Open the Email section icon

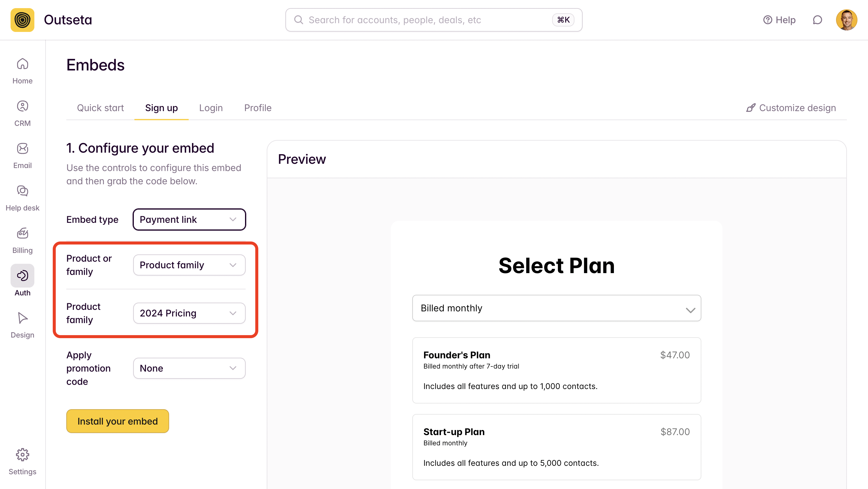click(x=22, y=148)
